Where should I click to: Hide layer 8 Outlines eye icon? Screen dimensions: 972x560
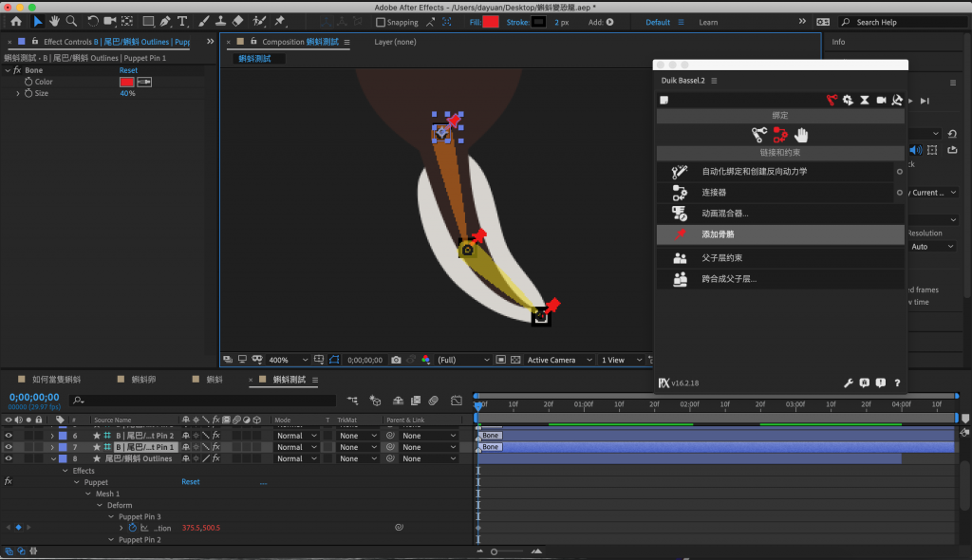click(9, 458)
